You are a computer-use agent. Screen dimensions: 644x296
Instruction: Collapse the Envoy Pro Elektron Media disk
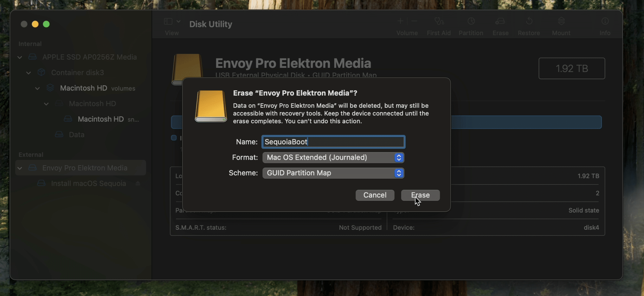coord(20,168)
